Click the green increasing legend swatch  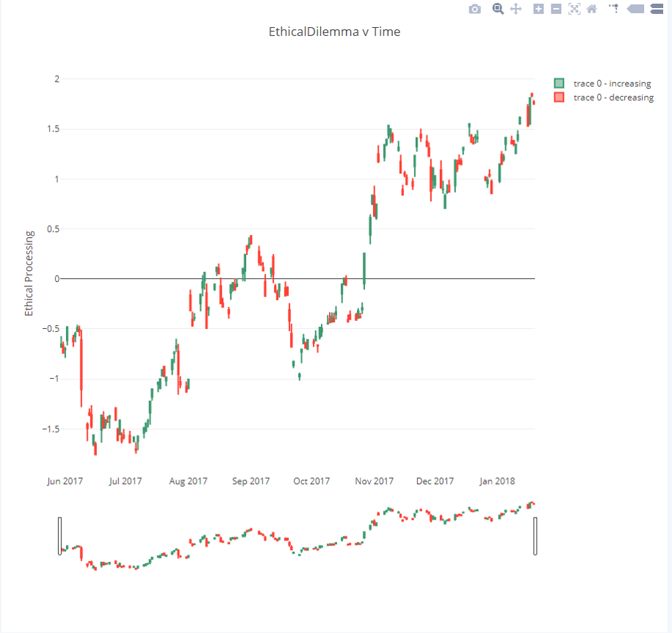pos(559,84)
